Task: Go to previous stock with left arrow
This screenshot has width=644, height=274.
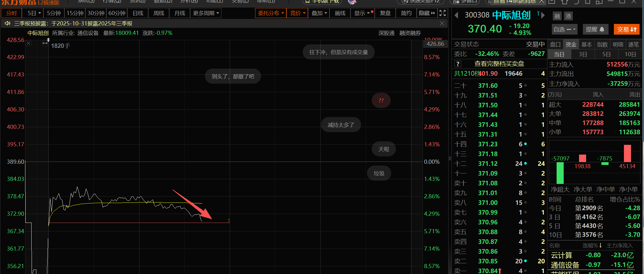Action: [456, 15]
